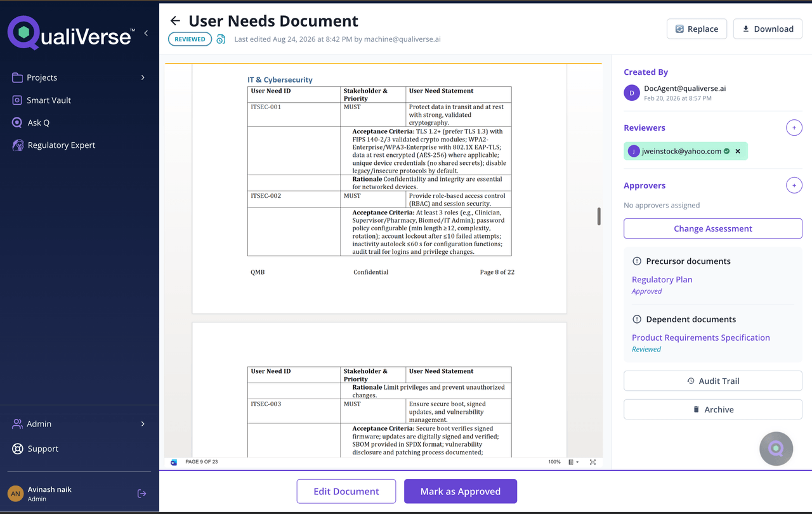Viewport: 812px width, 514px height.
Task: Click the document viewer scrollbar thumb
Action: click(x=599, y=216)
